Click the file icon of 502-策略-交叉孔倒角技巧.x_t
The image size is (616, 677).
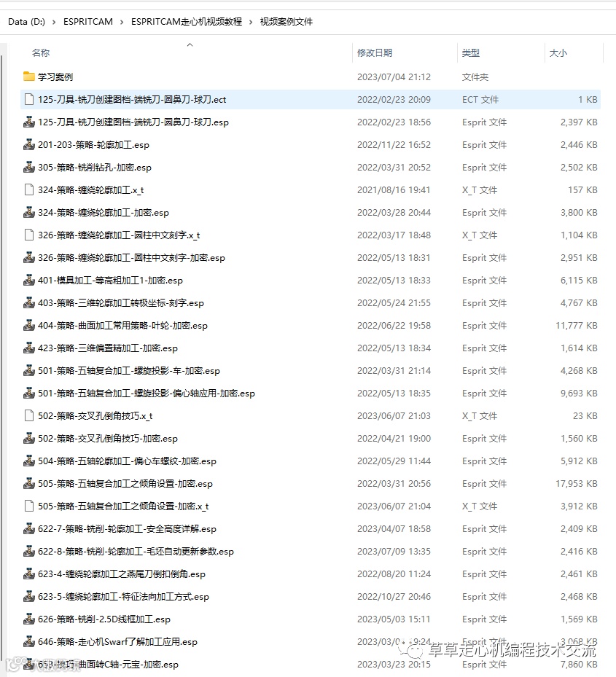point(29,416)
